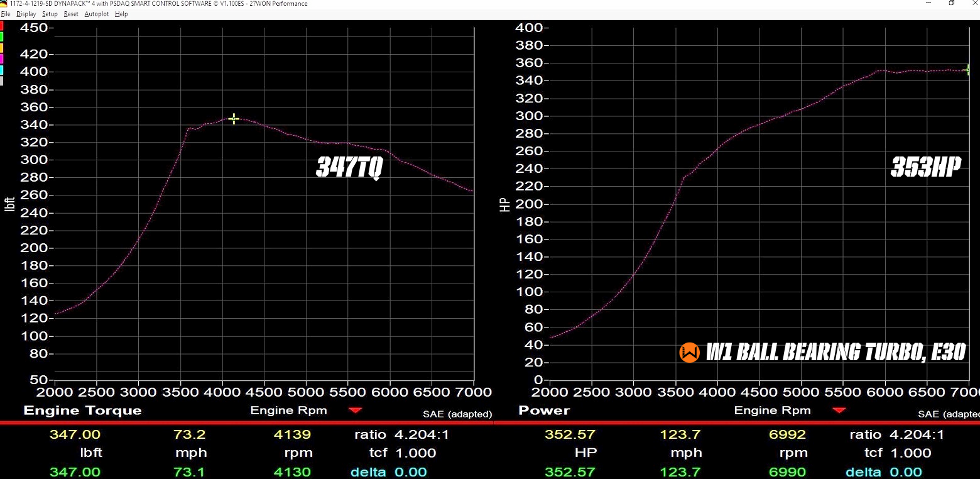Image resolution: width=980 pixels, height=479 pixels.
Task: Click the Engine Torque graph title
Action: pyautogui.click(x=82, y=410)
